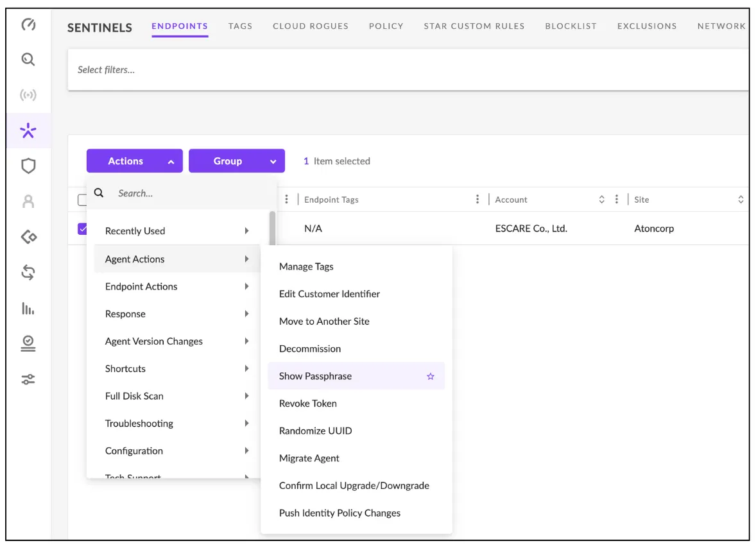Open the bar chart reports sidebar icon
Image resolution: width=756 pixels, height=548 pixels.
(28, 309)
